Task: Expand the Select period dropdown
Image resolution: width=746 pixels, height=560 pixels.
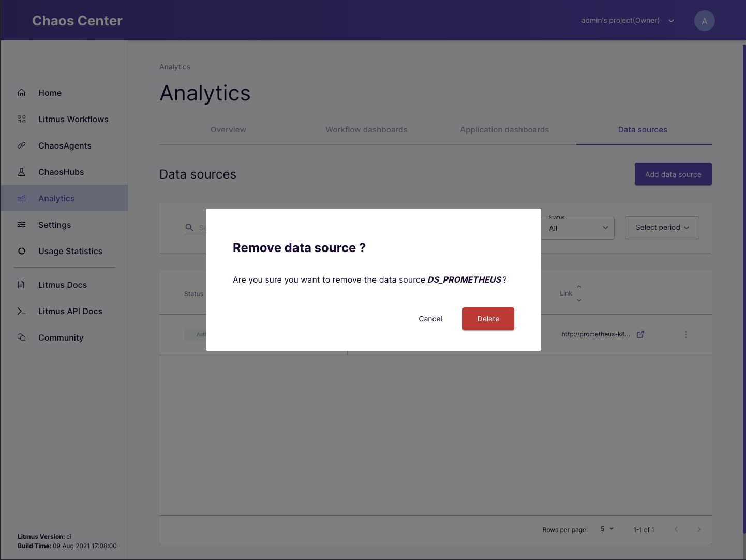Action: pyautogui.click(x=662, y=228)
